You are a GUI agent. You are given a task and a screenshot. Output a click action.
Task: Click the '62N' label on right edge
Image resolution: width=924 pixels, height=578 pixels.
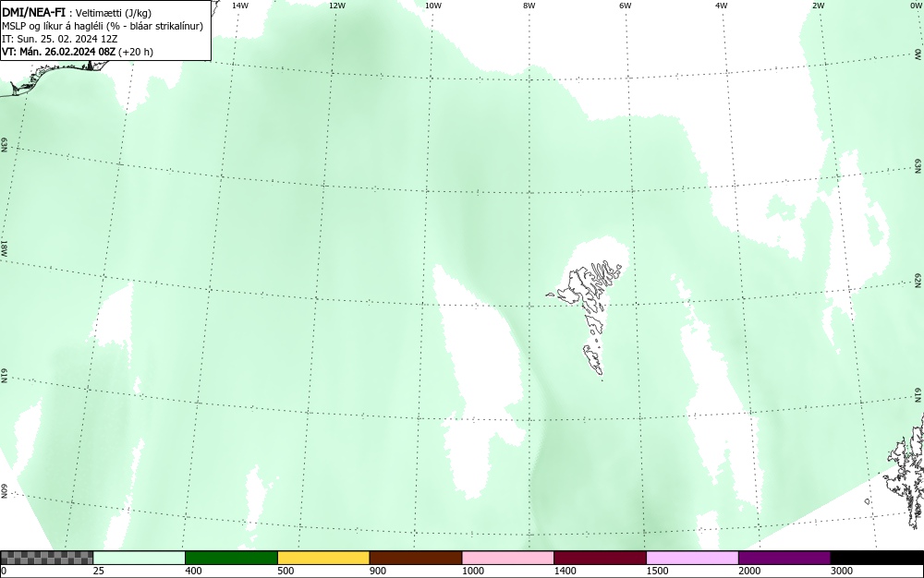tap(918, 281)
